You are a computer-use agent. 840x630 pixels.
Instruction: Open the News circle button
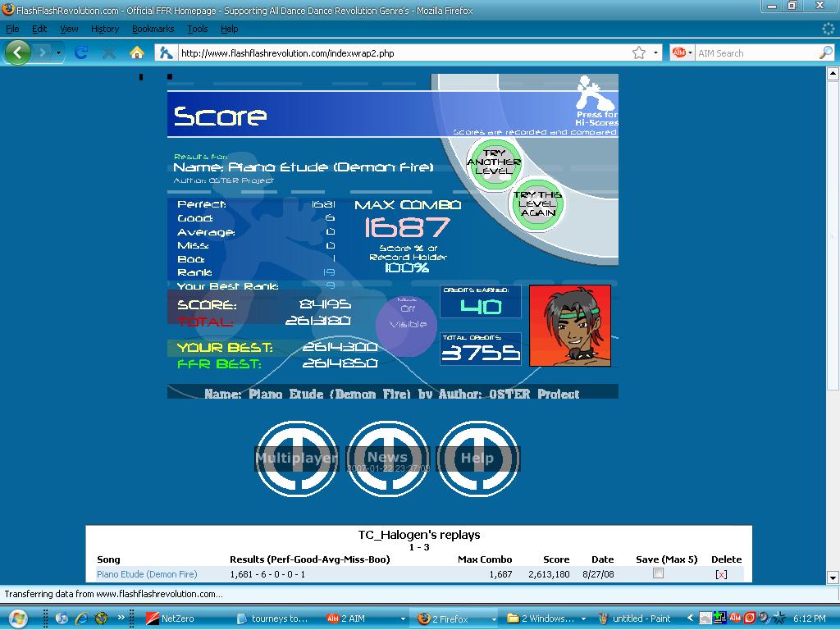(x=388, y=459)
